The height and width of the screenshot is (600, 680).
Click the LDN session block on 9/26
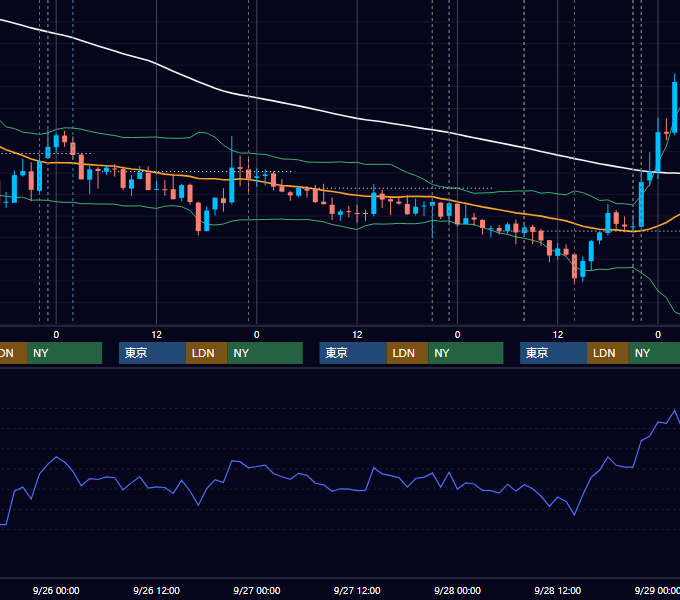point(206,353)
